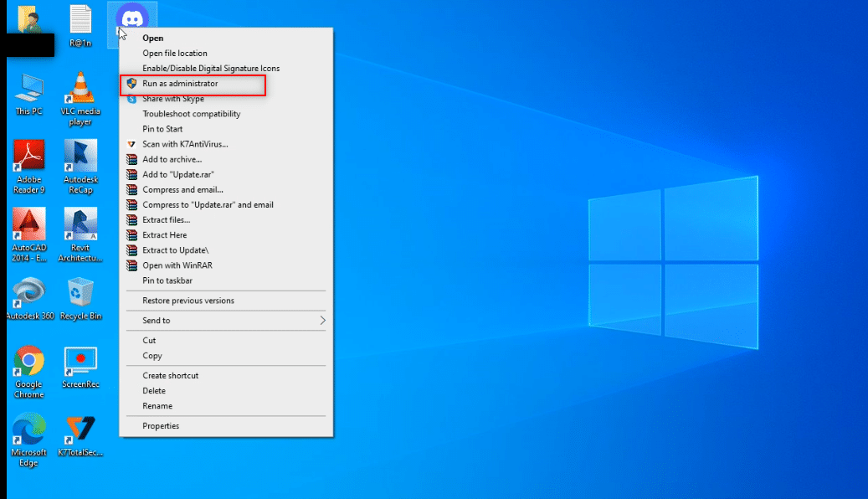The width and height of the screenshot is (868, 499).
Task: Choose Restore previous versions
Action: [226, 301]
